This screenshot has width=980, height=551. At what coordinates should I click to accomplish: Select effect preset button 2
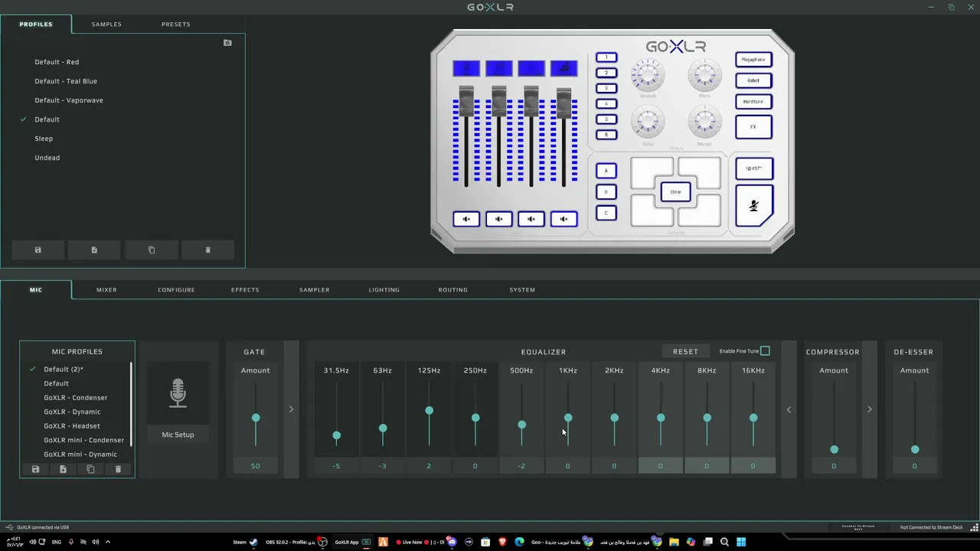(x=606, y=73)
